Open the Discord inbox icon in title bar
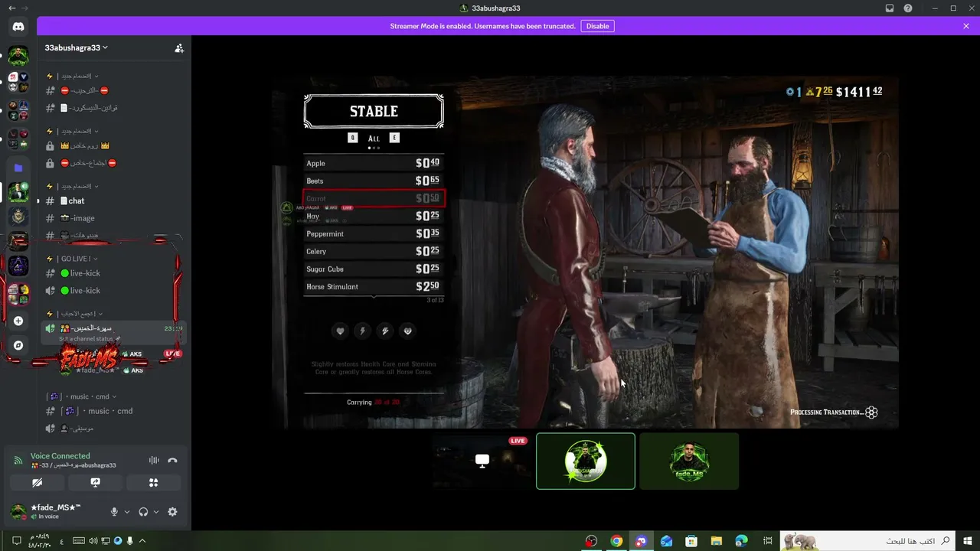980x551 pixels. (x=890, y=8)
